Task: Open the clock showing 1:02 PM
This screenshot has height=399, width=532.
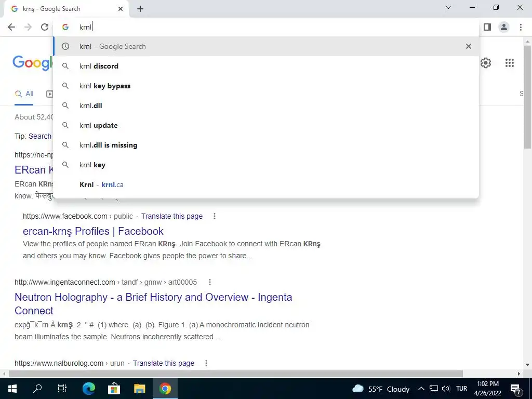Action: [x=487, y=389]
